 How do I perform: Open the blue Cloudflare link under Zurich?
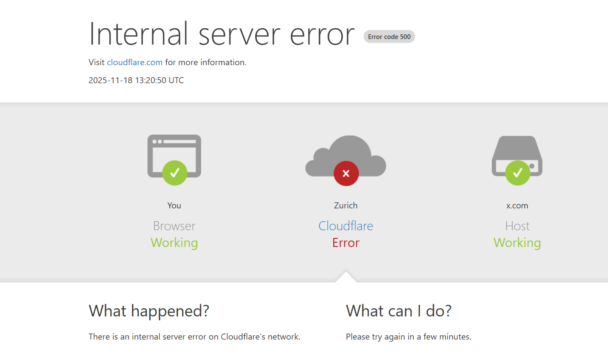tap(346, 226)
